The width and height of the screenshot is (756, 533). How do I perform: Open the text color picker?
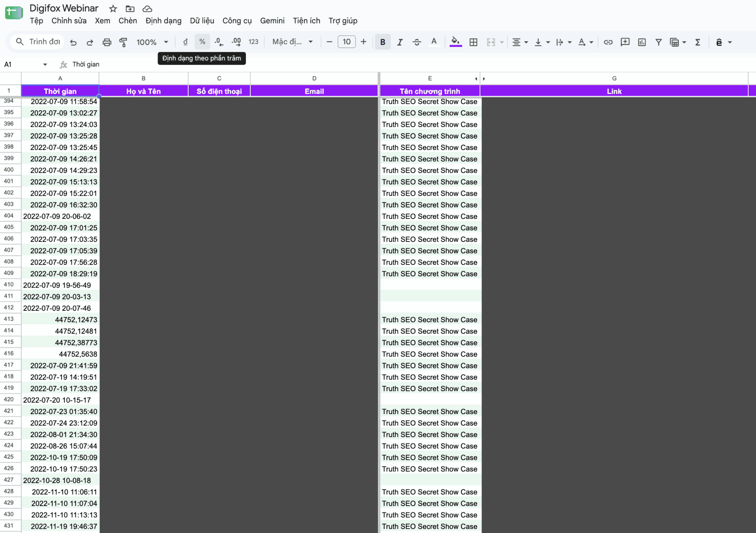pyautogui.click(x=434, y=42)
